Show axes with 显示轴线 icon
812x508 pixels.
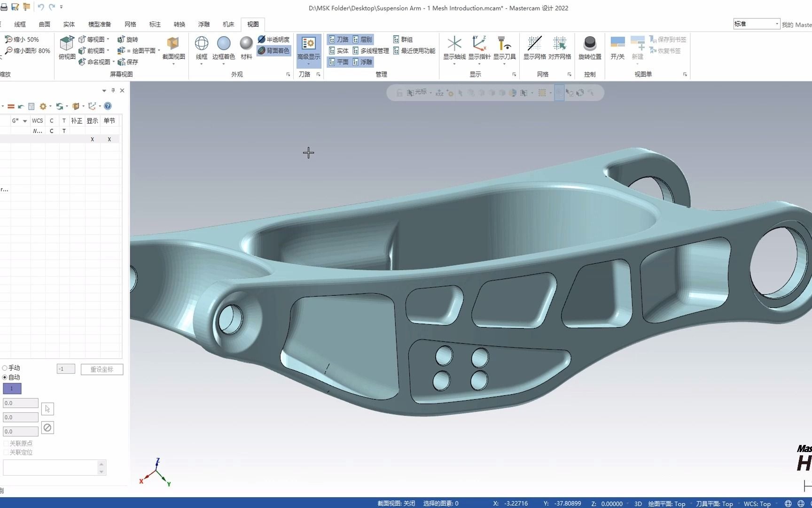pos(454,44)
